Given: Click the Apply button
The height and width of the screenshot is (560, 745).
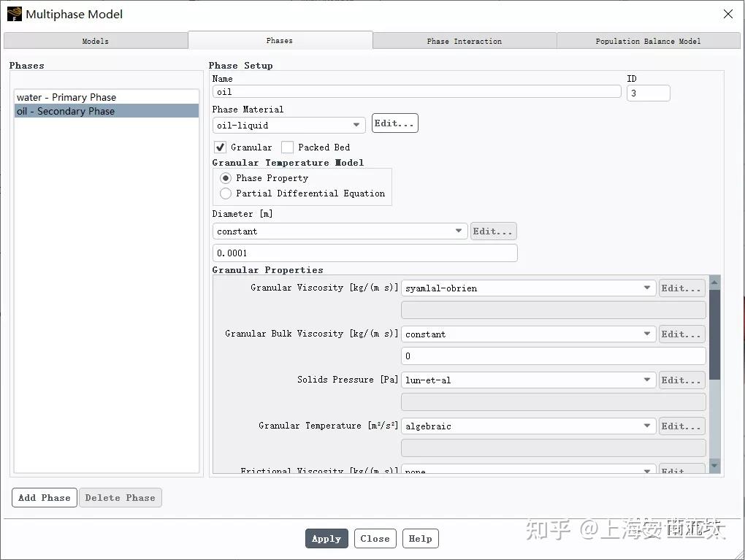Looking at the screenshot, I should pyautogui.click(x=326, y=539).
